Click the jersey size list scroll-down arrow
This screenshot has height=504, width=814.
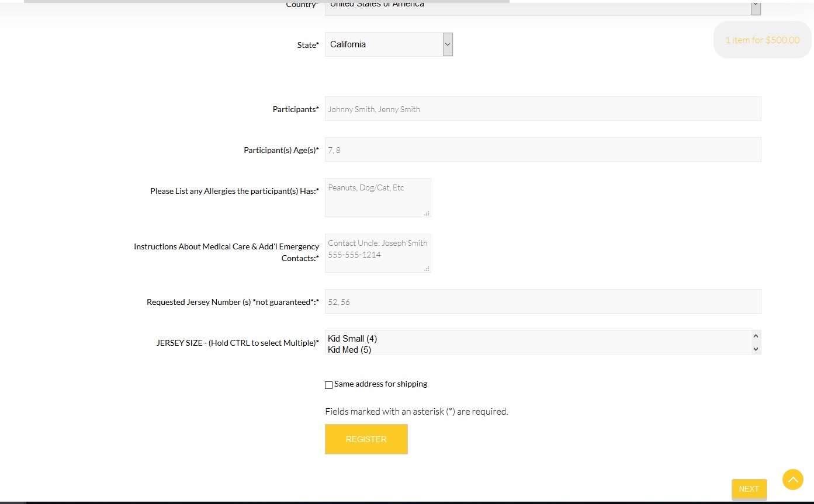(756, 349)
